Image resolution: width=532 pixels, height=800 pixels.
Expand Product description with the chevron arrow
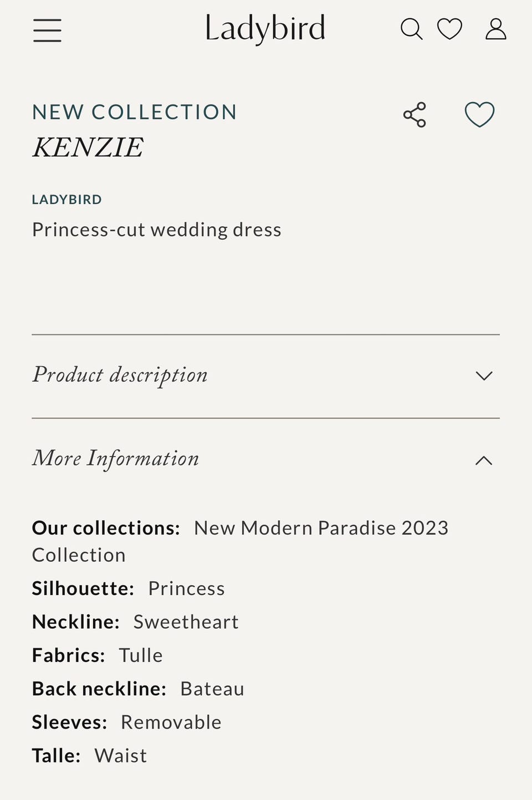point(484,376)
